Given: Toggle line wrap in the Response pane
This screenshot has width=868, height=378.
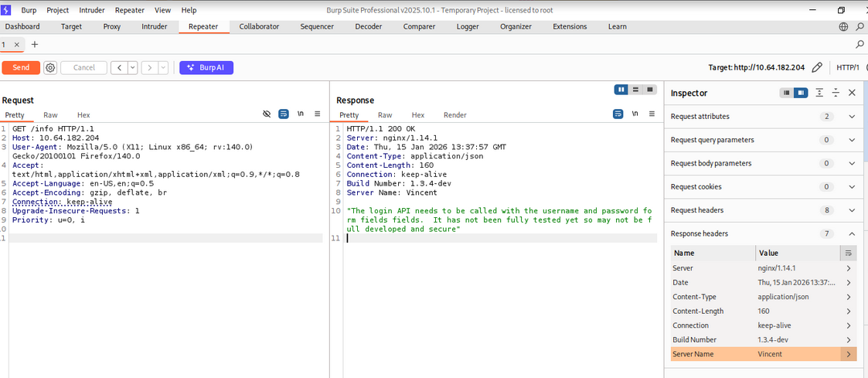Looking at the screenshot, I should click(618, 114).
